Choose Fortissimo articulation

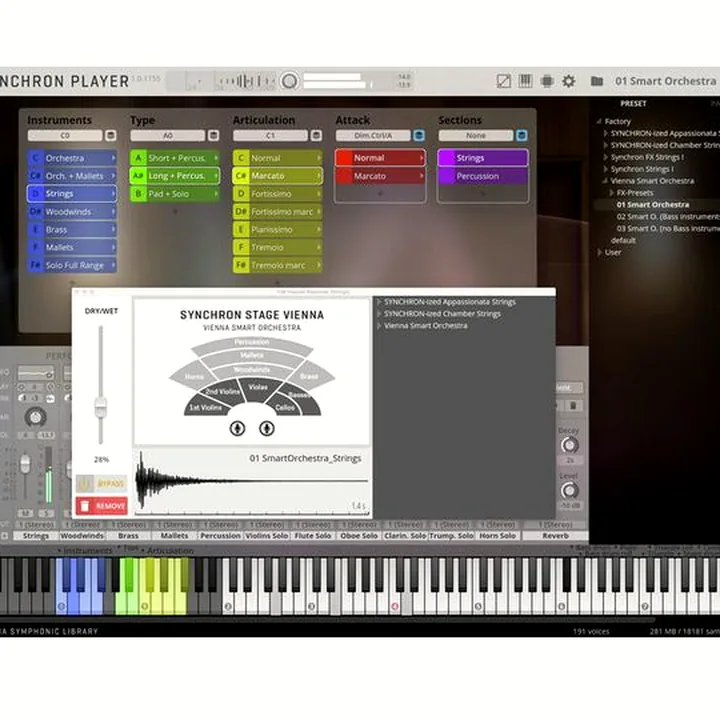pos(277,194)
